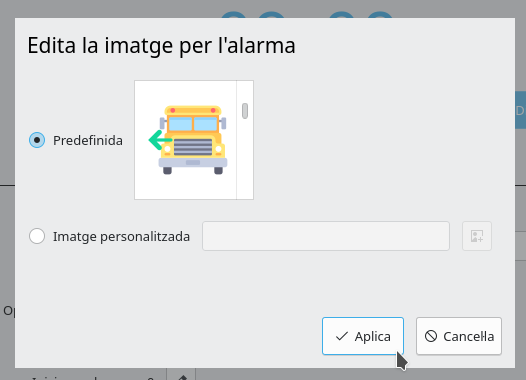Viewport: 526px width, 380px height.
Task: Click the Predefinida option label text
Action: pos(88,140)
